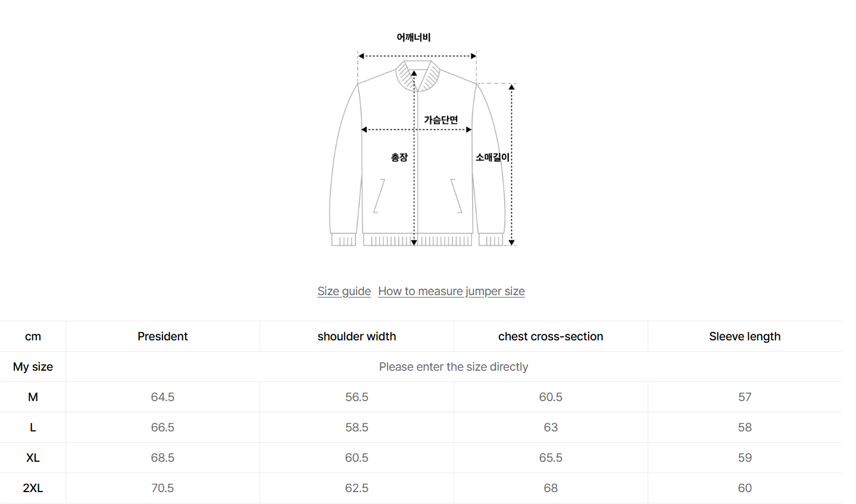Click the cm unit header cell
The width and height of the screenshot is (856, 504).
pos(33,336)
